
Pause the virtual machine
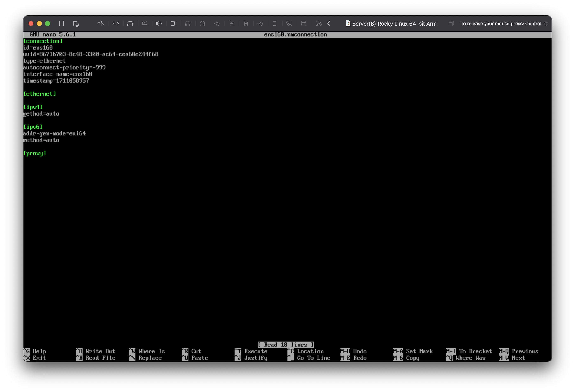[x=62, y=24]
